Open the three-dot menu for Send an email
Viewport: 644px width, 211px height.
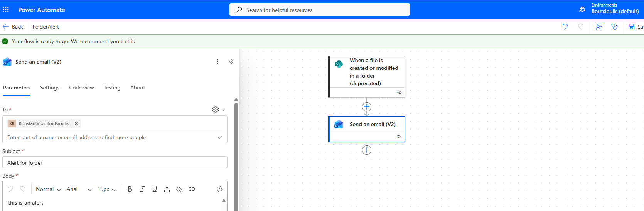coord(217,62)
